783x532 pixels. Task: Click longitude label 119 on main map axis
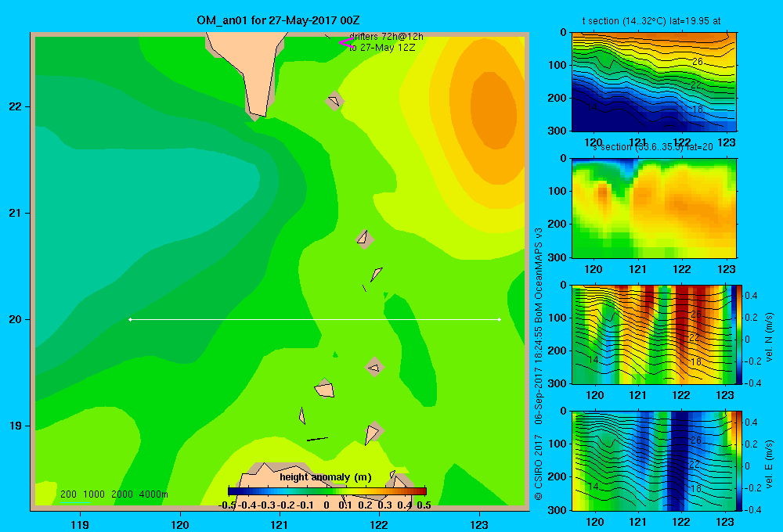click(x=80, y=524)
